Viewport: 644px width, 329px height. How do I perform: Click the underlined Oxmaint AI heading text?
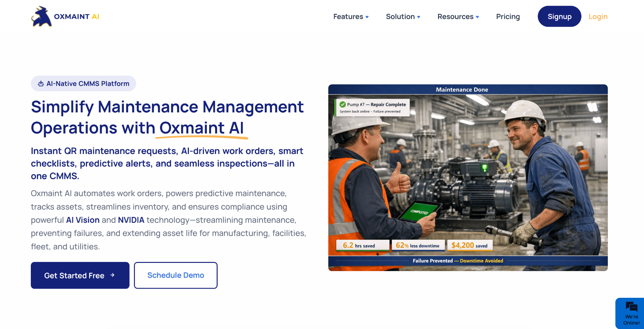tap(202, 128)
